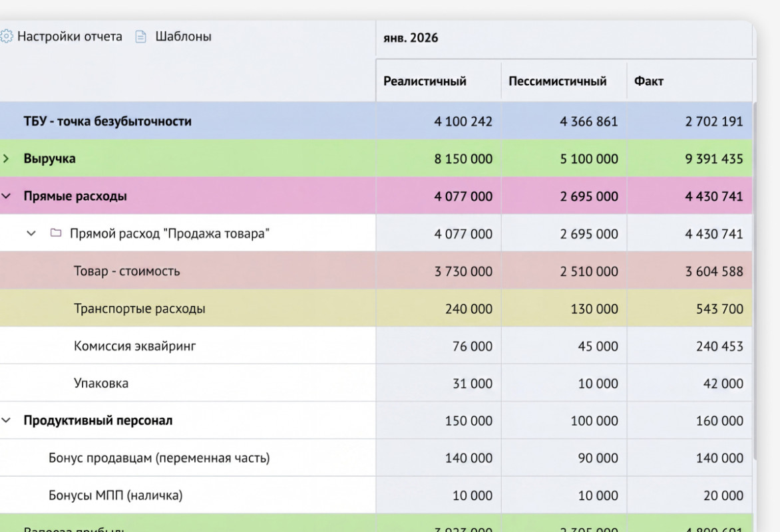Image resolution: width=780 pixels, height=532 pixels.
Task: Click the Комиссия эквайринг row label
Action: (x=135, y=346)
